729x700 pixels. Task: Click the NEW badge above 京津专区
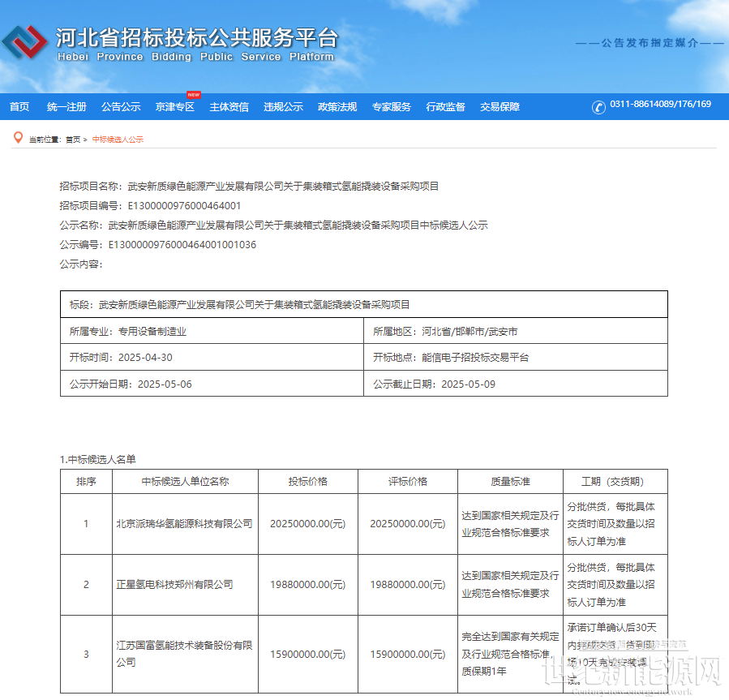click(194, 94)
